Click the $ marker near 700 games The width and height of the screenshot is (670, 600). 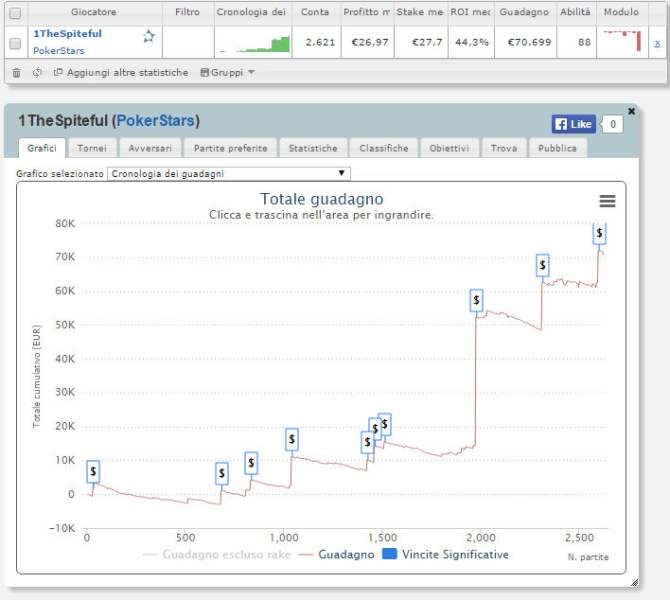(222, 474)
